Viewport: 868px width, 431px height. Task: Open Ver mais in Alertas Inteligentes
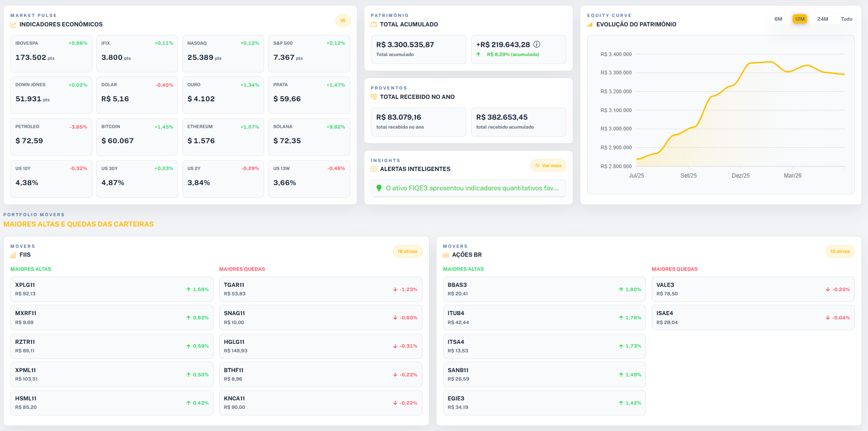[548, 165]
